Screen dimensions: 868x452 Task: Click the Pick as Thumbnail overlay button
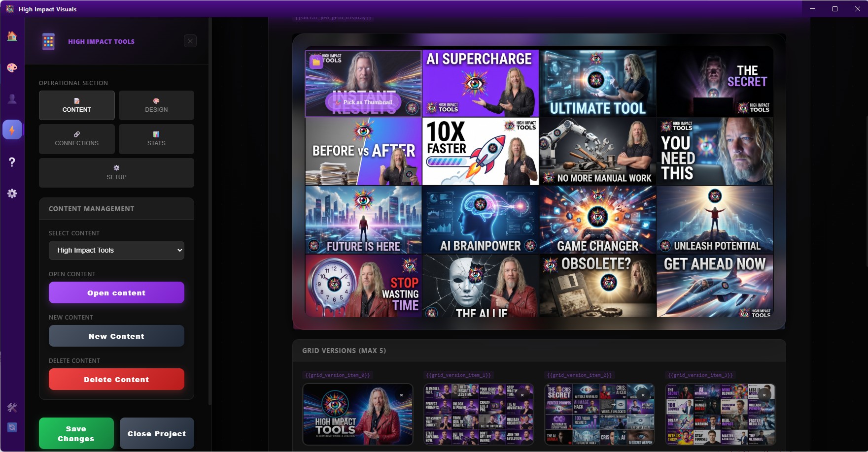pos(363,102)
